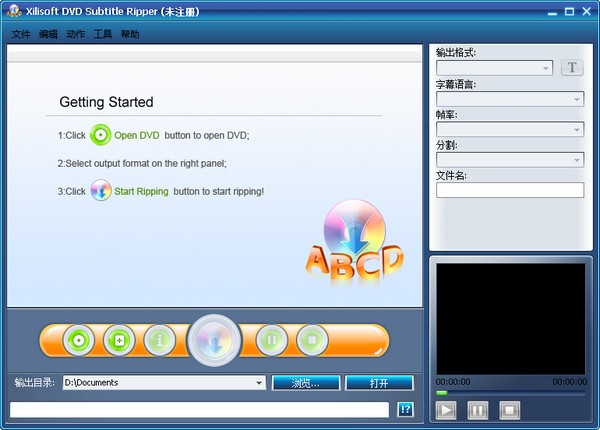Expand the 分割 split dropdown

click(x=510, y=160)
